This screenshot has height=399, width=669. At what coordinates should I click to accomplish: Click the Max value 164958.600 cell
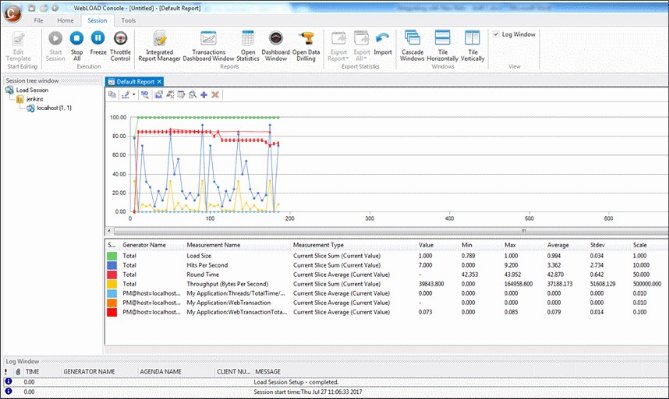coord(518,284)
